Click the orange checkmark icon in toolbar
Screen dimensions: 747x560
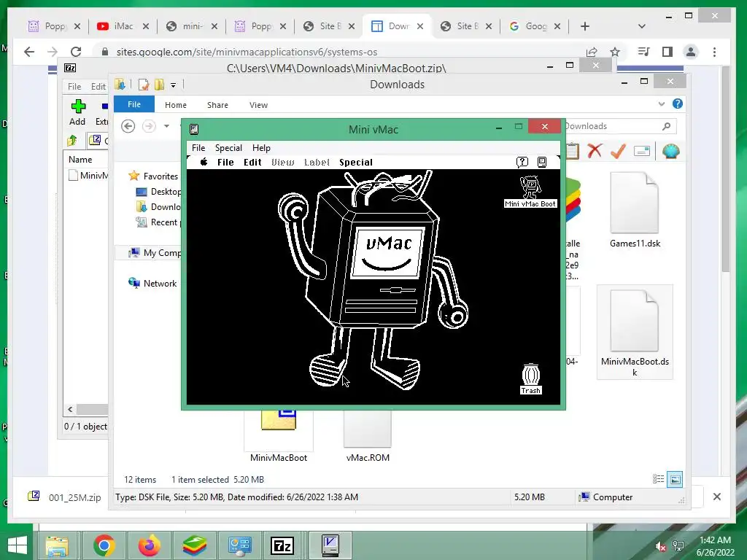click(x=618, y=151)
